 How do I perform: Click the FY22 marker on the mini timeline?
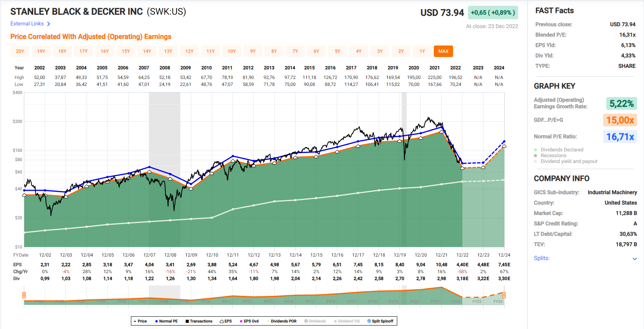(x=456, y=301)
